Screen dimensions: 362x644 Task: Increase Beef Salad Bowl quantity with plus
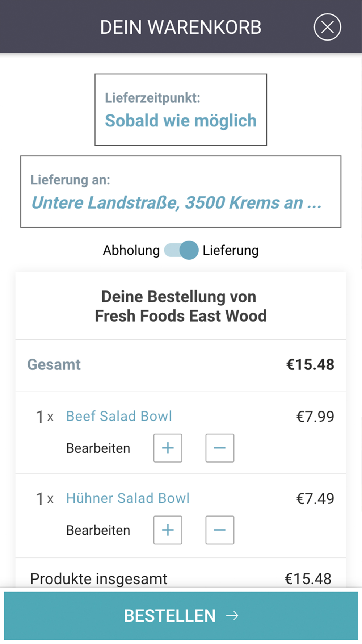(x=168, y=448)
